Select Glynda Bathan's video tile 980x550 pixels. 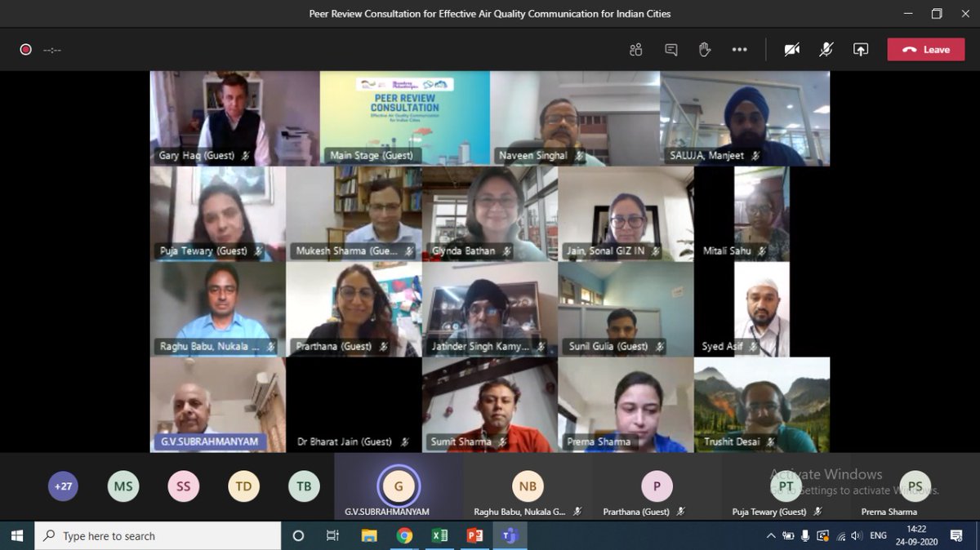[x=490, y=214]
